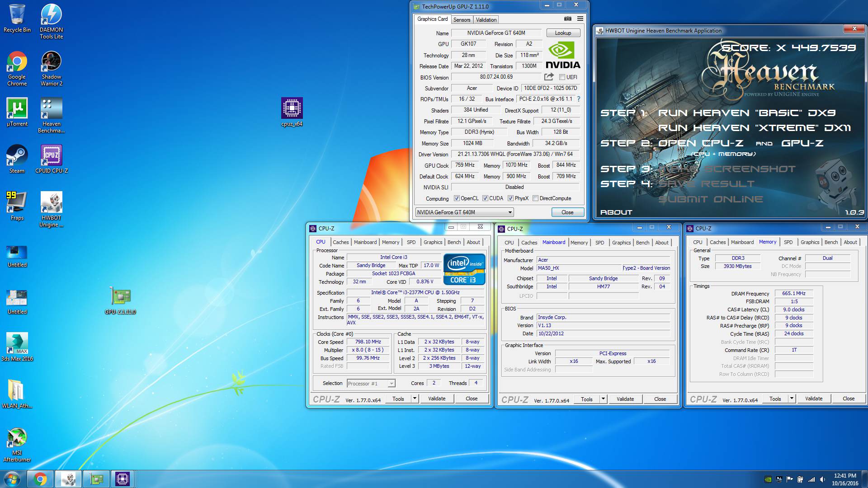Open Google Chrome desktop shortcut

(x=17, y=68)
